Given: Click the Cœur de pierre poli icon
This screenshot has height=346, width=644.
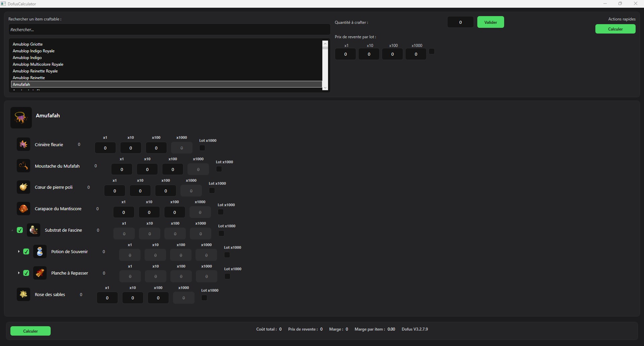Looking at the screenshot, I should [23, 187].
